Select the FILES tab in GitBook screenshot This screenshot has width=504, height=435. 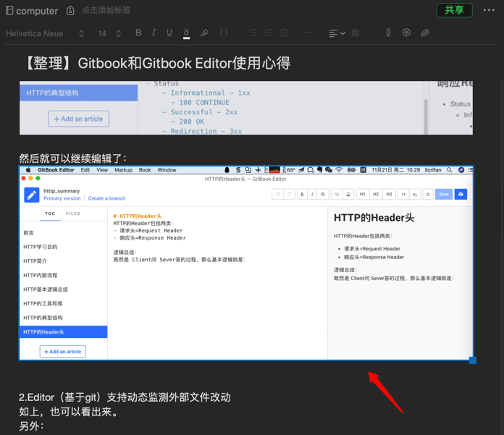[73, 214]
